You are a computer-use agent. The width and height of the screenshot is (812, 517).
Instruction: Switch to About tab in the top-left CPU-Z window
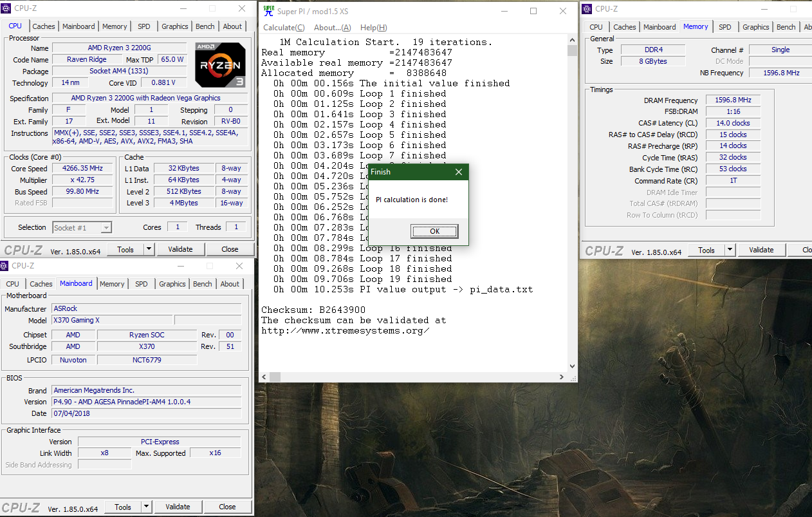(232, 26)
